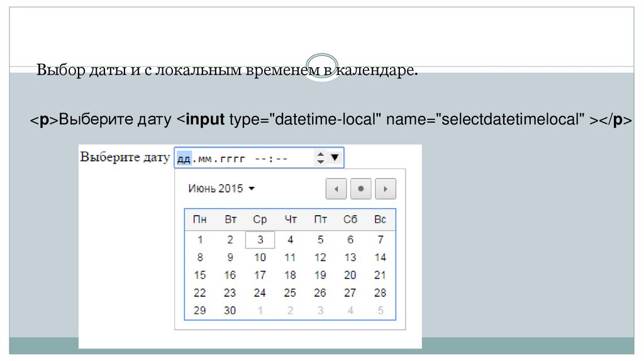Select the outlined day 3 in June

pyautogui.click(x=260, y=240)
